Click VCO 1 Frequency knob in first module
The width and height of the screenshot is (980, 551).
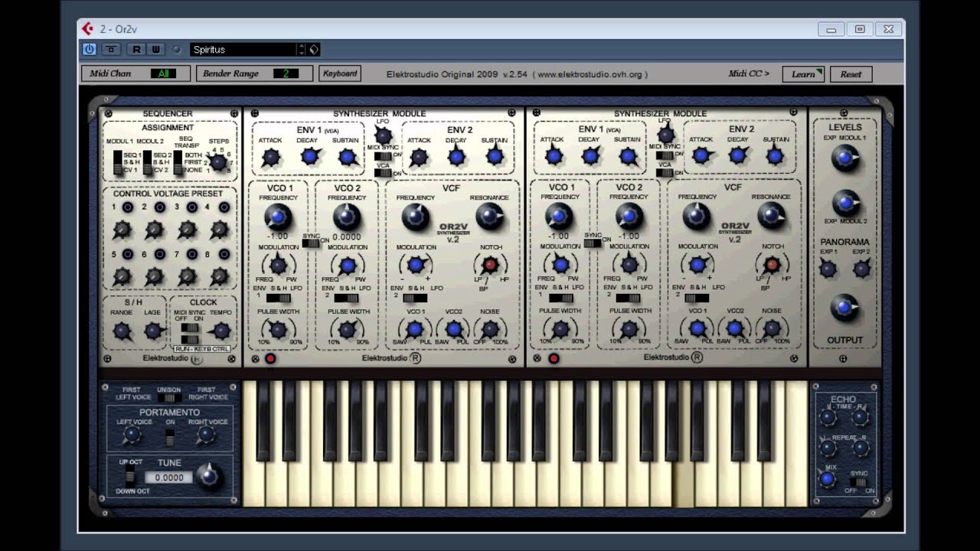pos(277,217)
